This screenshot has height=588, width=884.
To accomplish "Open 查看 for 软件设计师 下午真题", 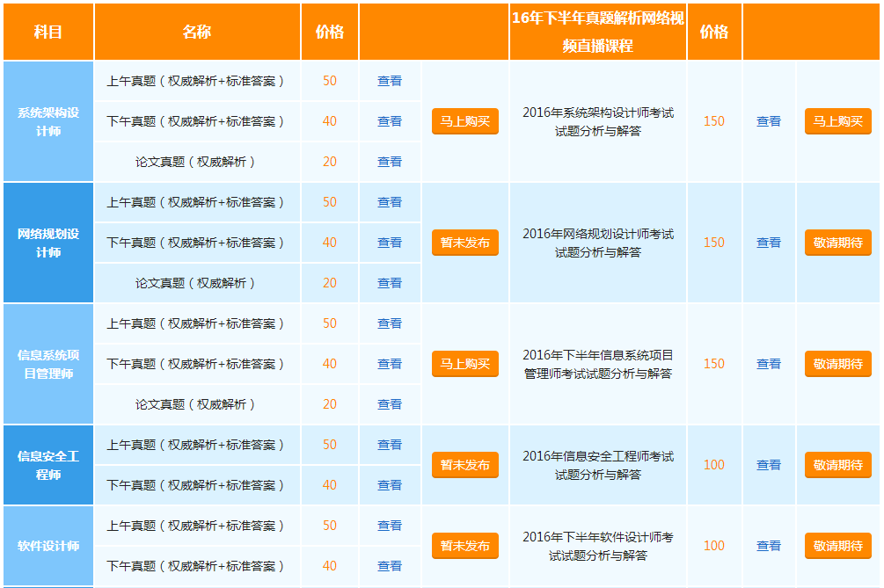I will click(x=390, y=566).
